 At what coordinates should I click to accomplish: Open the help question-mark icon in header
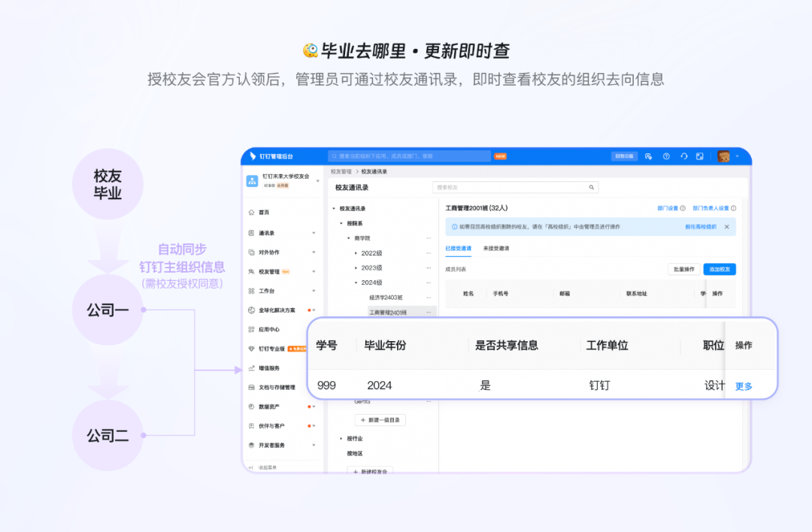click(x=666, y=156)
